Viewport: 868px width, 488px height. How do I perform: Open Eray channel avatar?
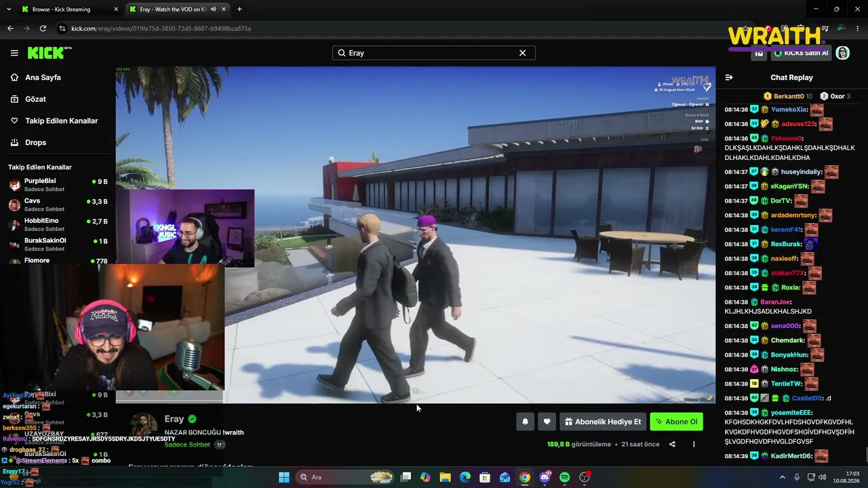click(144, 427)
